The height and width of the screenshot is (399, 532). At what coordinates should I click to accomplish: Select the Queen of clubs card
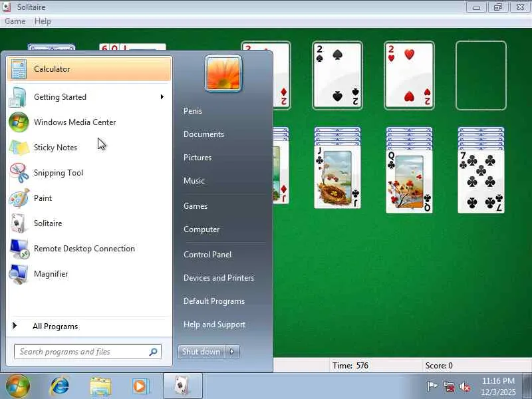tap(409, 181)
